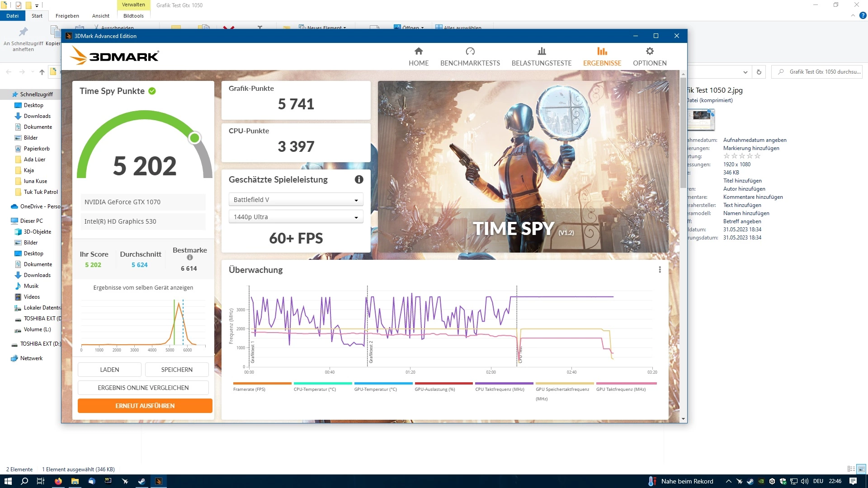Toggle CPU Taktfrequenz (MHz) legend series
Image resolution: width=868 pixels, height=488 pixels.
pyautogui.click(x=505, y=387)
